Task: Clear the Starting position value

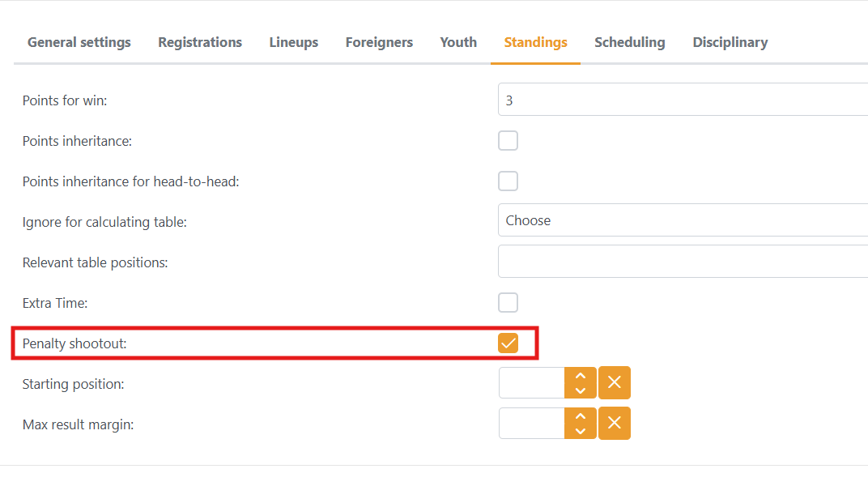Action: 615,383
